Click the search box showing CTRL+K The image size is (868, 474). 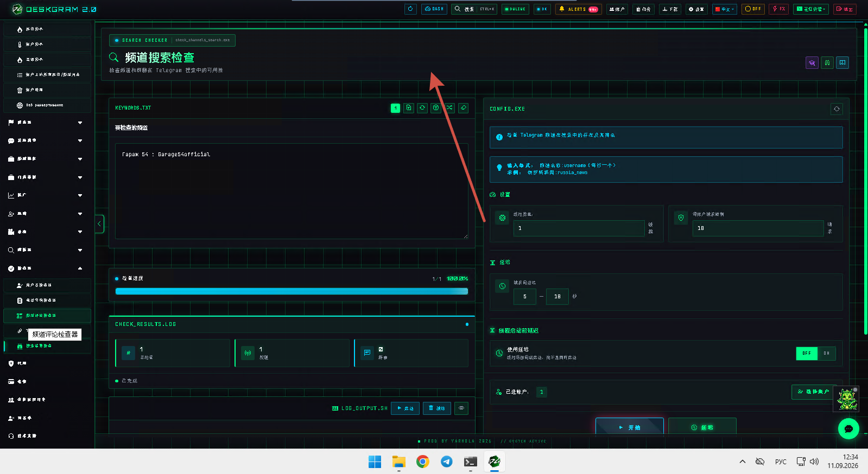(x=474, y=9)
